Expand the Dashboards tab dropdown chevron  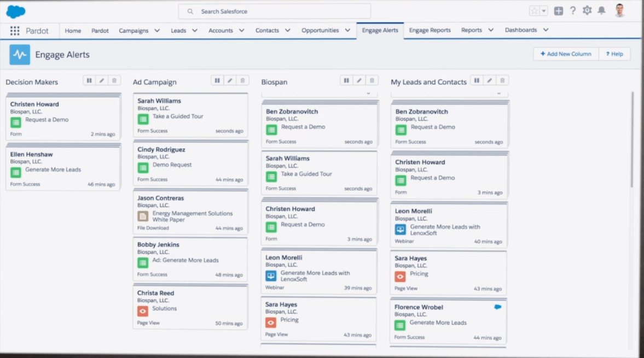coord(546,30)
